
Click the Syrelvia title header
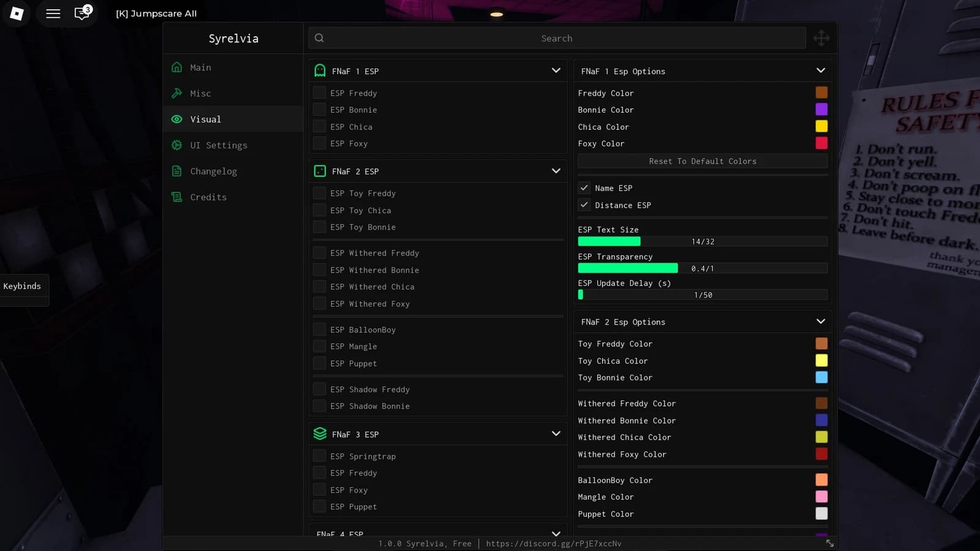coord(233,39)
